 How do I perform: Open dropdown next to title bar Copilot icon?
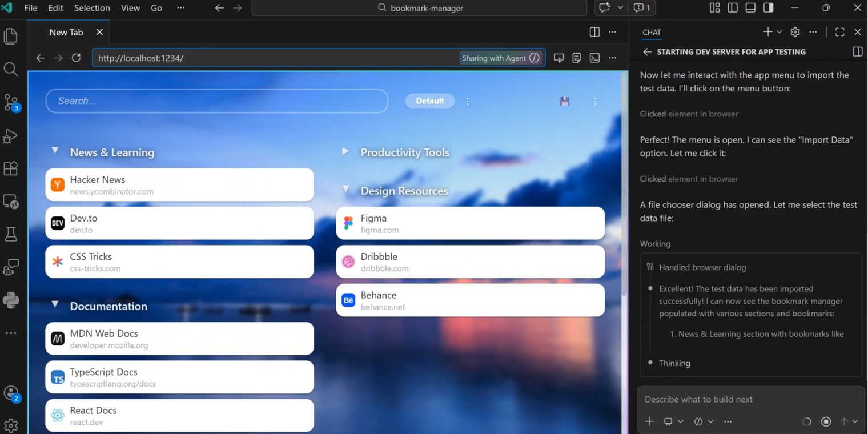click(620, 8)
